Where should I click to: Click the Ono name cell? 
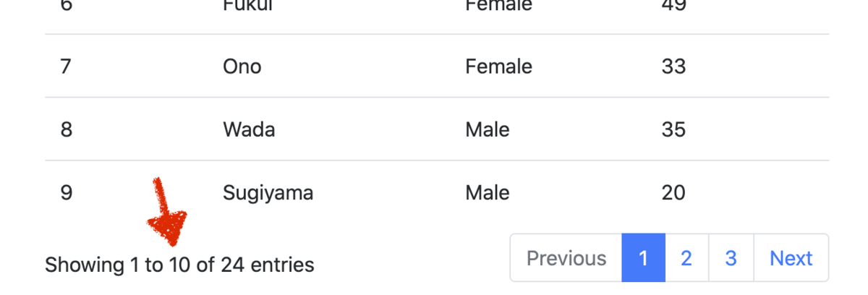242,67
